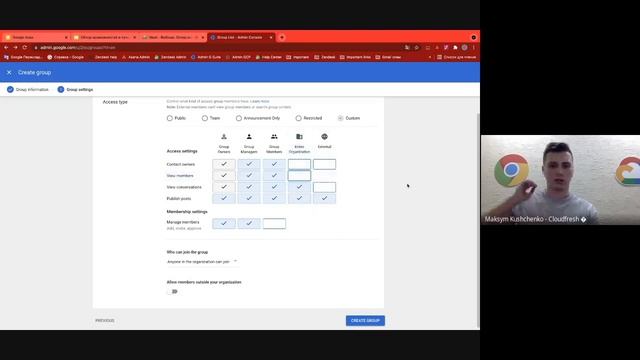Disable Publish posts for Entire Organization
Screen dimensions: 640x360
coord(299,198)
